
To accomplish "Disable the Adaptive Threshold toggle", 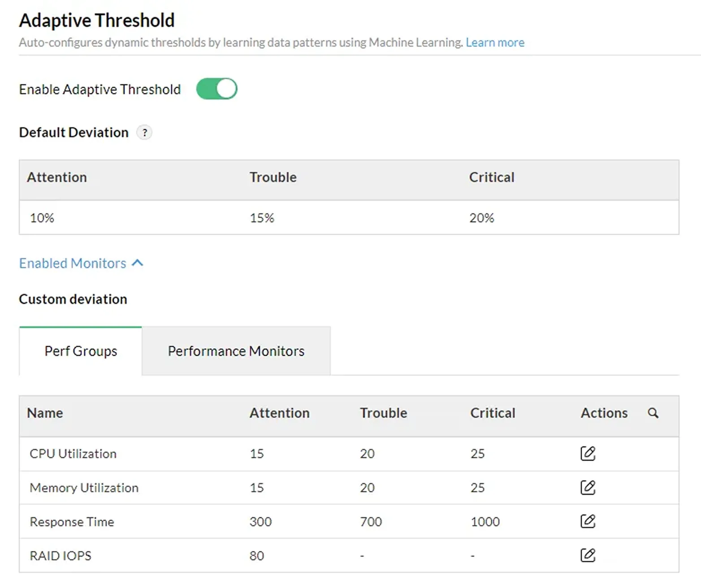I will [x=217, y=89].
